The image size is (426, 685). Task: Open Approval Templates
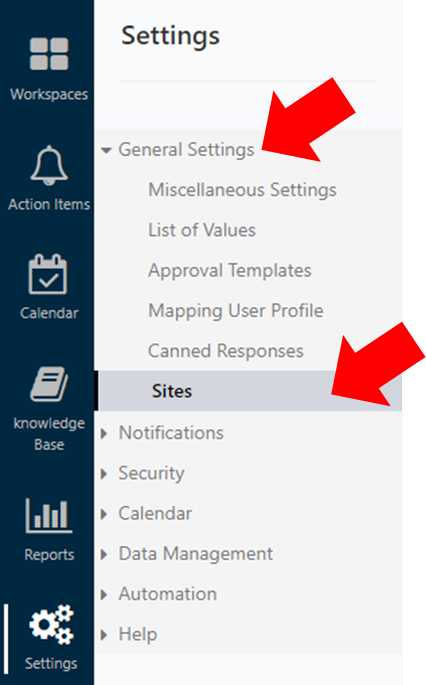point(230,270)
